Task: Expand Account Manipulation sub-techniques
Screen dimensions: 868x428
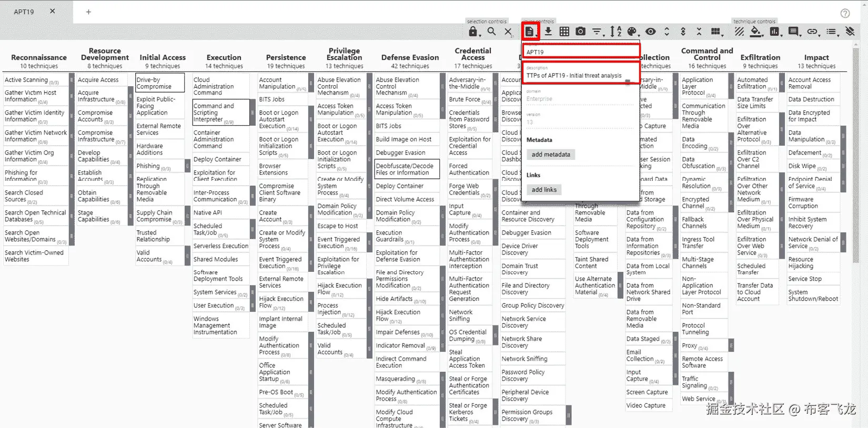Action: (x=310, y=84)
